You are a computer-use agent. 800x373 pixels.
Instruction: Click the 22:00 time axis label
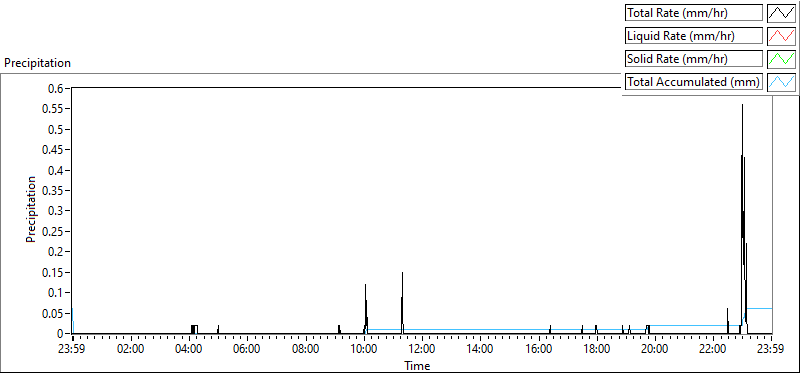point(713,350)
